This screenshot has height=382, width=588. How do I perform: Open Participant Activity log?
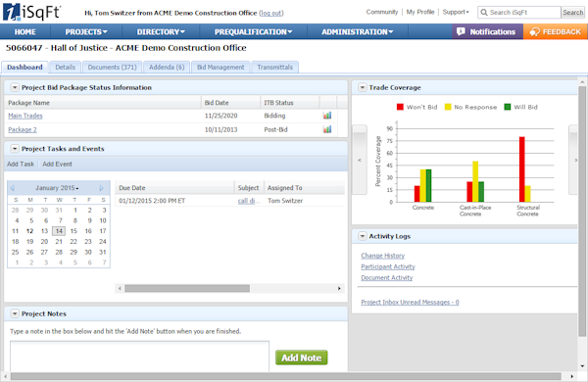pyautogui.click(x=388, y=266)
